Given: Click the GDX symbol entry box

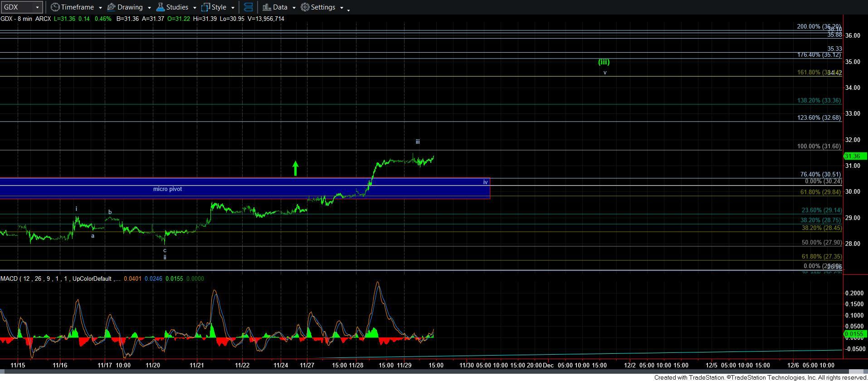Looking at the screenshot, I should (x=17, y=7).
